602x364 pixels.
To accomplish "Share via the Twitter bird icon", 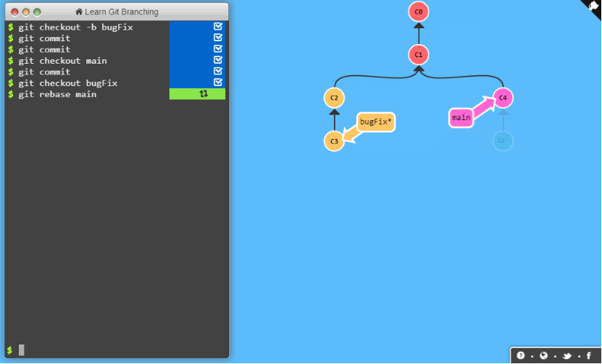I will coord(567,355).
